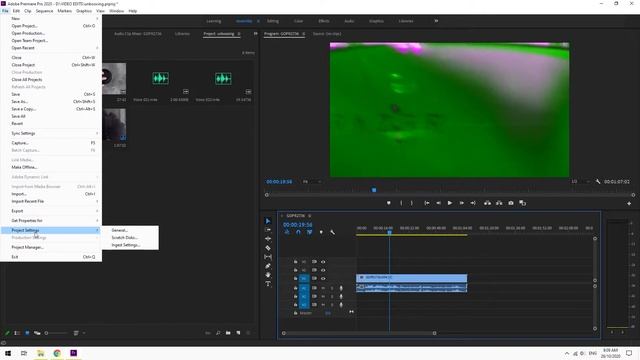Open the Sequence menu
Image resolution: width=640 pixels, height=360 pixels.
pos(44,11)
